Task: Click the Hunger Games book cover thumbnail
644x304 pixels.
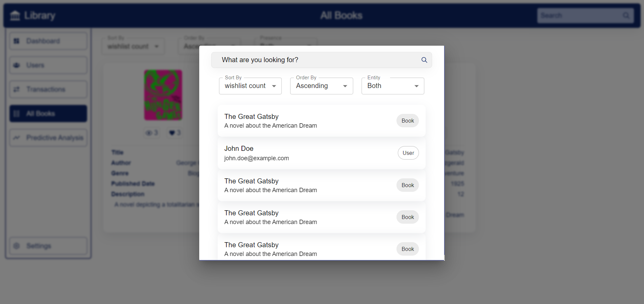Action: (x=163, y=95)
